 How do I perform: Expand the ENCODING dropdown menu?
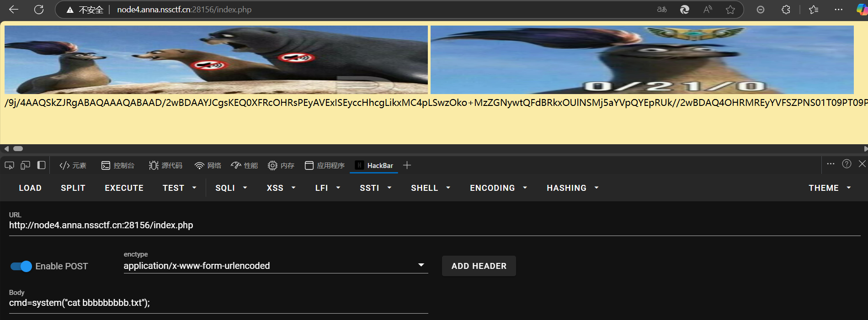tap(498, 188)
